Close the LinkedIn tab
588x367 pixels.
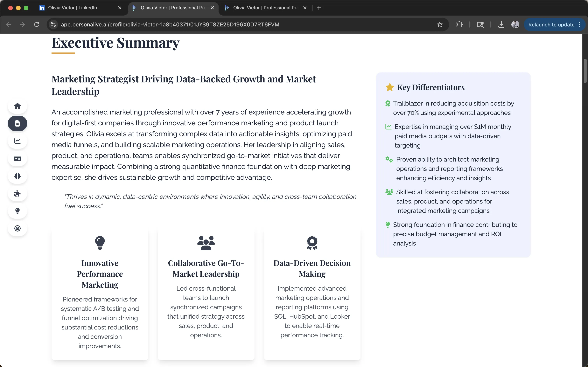tap(120, 8)
